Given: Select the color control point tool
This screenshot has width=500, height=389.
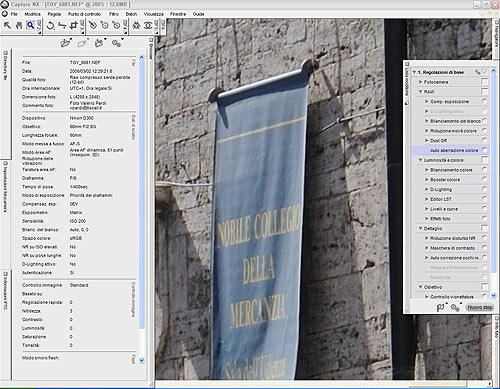Looking at the screenshot, I should [x=136, y=25].
